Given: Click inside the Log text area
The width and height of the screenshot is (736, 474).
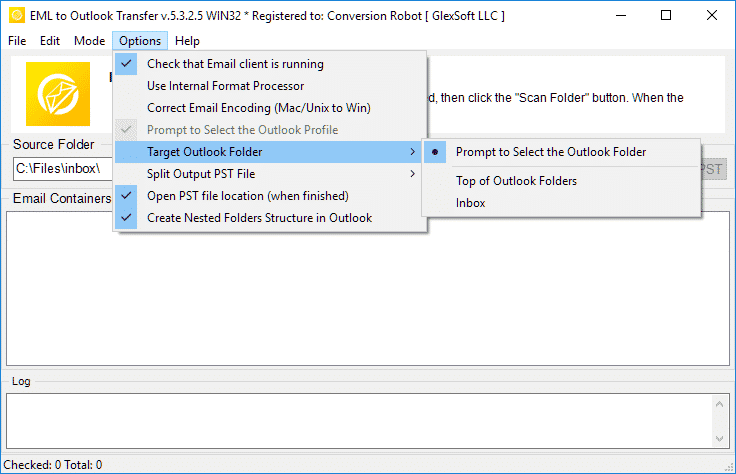Looking at the screenshot, I should pos(359,421).
